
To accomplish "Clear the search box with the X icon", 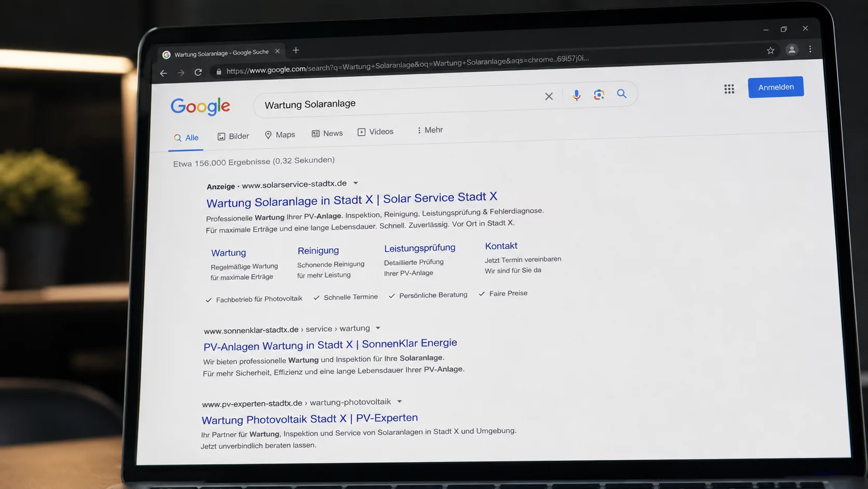I will 549,96.
